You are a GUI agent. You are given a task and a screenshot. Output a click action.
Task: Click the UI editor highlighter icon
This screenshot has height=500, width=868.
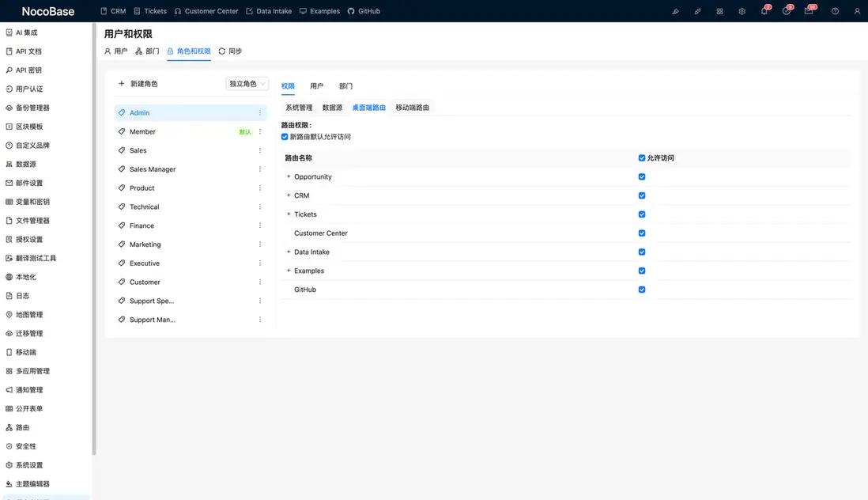coord(675,11)
